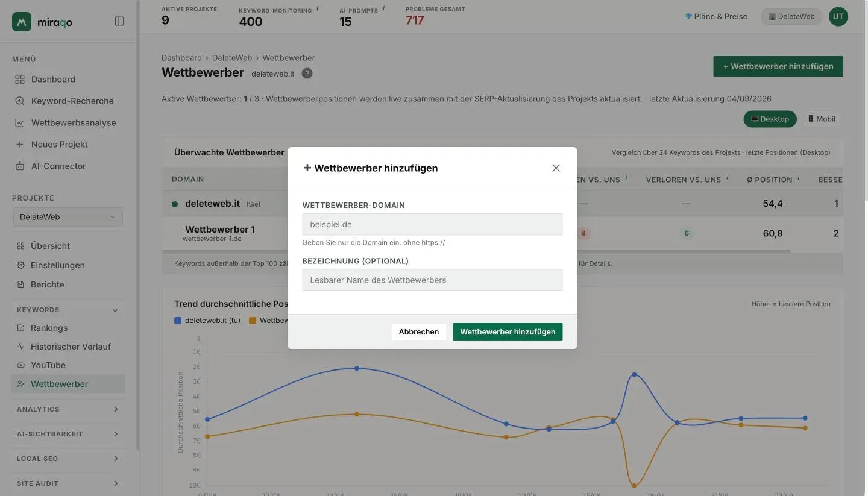
Task: Click the Keyword-Monitoring value 400
Action: 251,22
